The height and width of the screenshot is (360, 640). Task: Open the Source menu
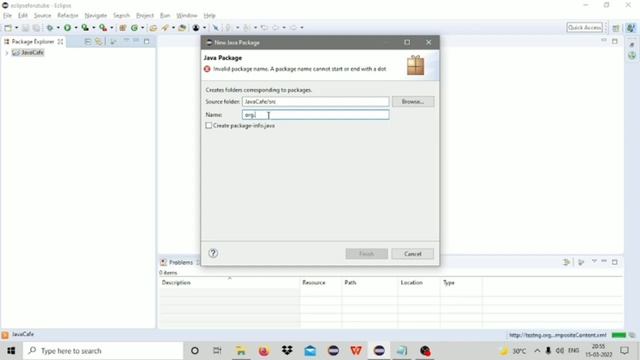pyautogui.click(x=42, y=16)
